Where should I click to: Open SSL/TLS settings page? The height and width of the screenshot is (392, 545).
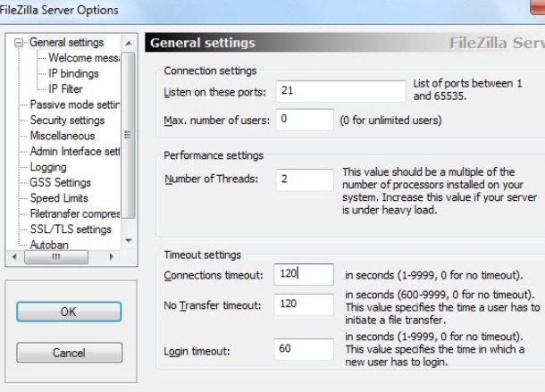coord(71,229)
